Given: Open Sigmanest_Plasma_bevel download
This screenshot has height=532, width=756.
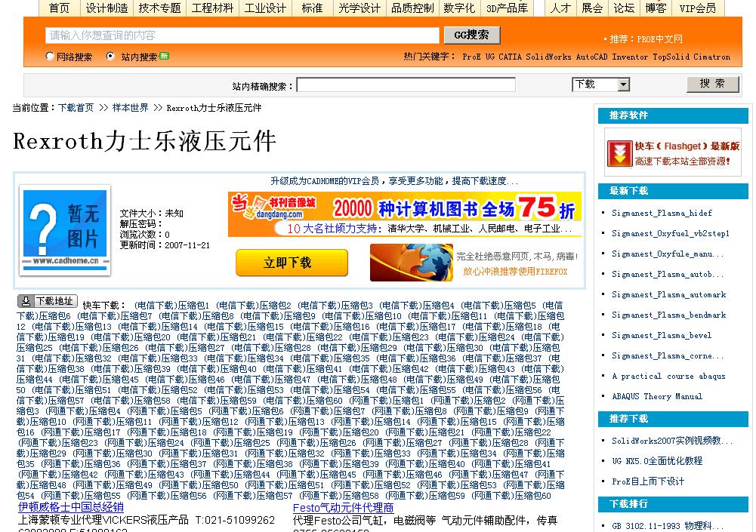Looking at the screenshot, I should click(x=662, y=335).
